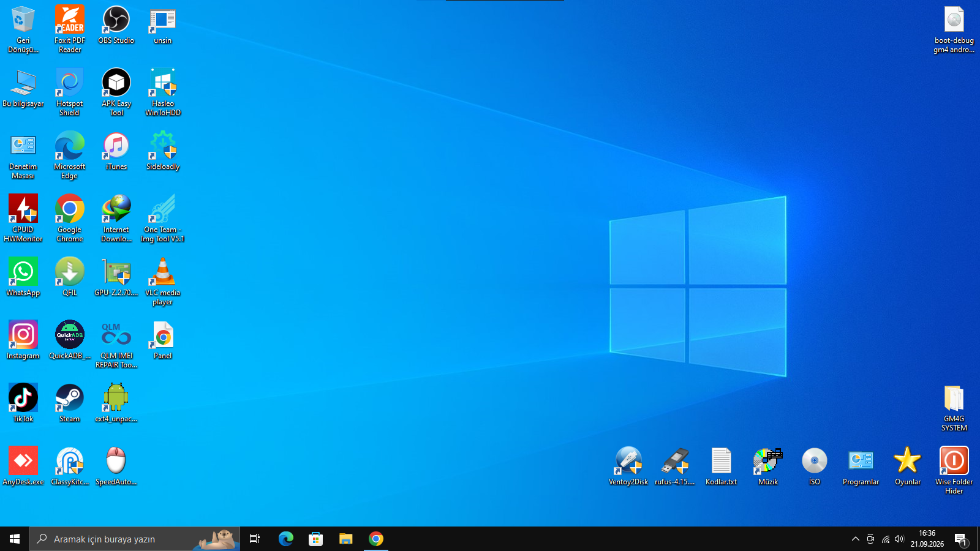This screenshot has width=980, height=551.
Task: Click the Show desktop strip
Action: [978, 539]
